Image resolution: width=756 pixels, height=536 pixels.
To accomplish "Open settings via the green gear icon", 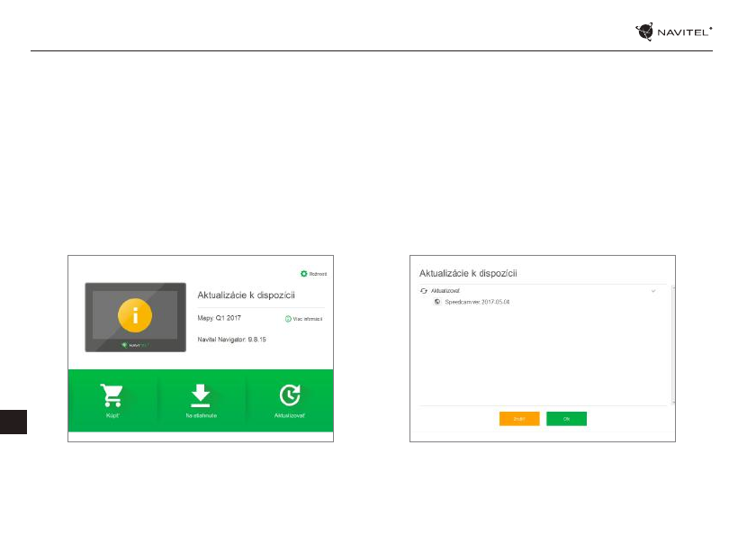I will point(304,274).
